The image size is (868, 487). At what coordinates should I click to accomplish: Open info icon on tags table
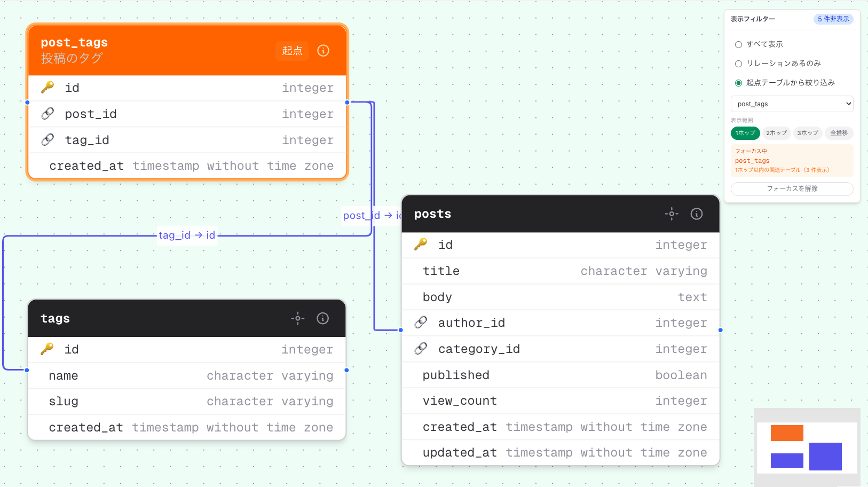pos(322,319)
